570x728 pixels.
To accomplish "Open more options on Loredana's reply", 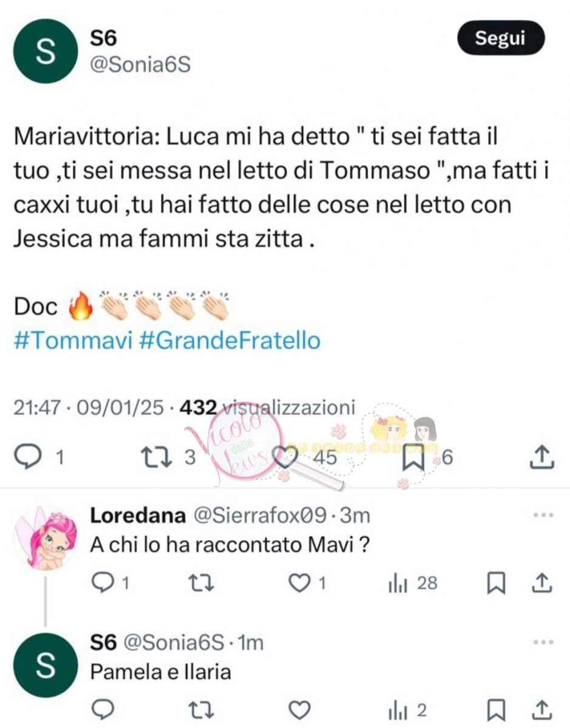I will [x=543, y=516].
